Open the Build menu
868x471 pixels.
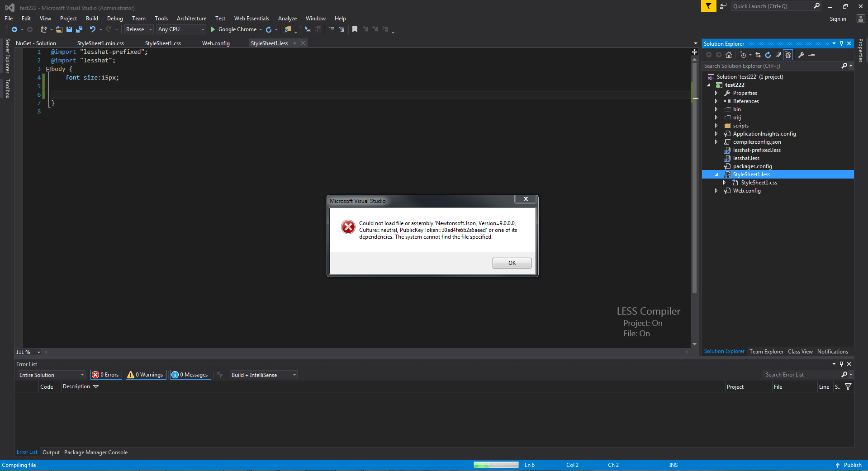pos(92,18)
